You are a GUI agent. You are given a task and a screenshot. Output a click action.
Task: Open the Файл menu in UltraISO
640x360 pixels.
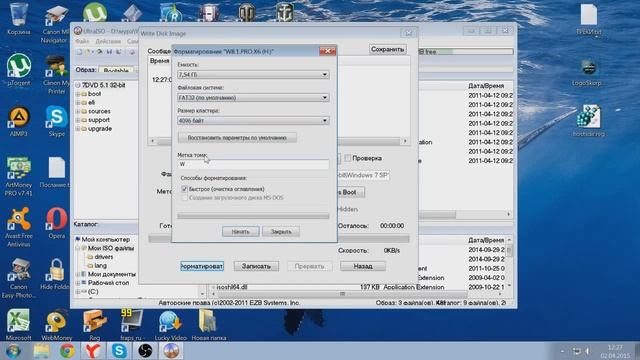[82, 41]
